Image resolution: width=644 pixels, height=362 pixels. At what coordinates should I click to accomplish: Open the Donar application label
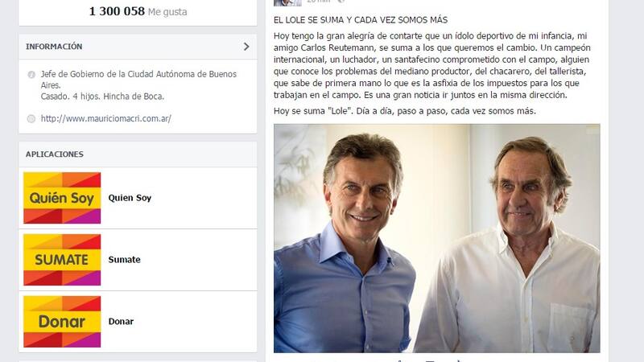[121, 321]
